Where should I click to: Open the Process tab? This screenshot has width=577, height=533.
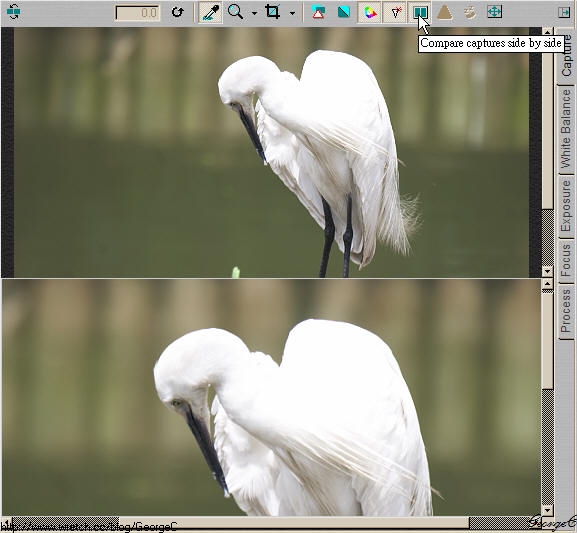pos(566,311)
